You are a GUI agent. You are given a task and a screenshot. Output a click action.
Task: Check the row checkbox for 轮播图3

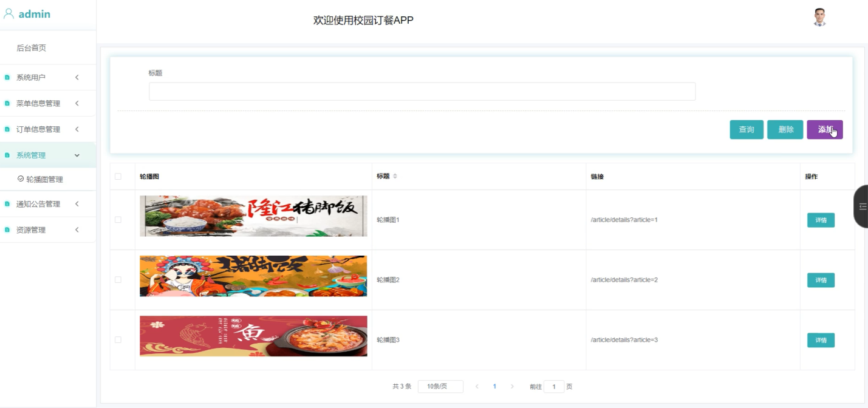pyautogui.click(x=118, y=340)
